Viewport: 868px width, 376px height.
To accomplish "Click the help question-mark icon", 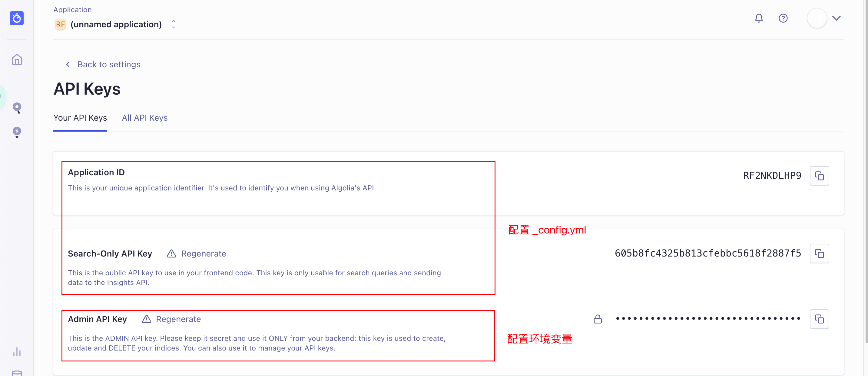I will [x=784, y=18].
